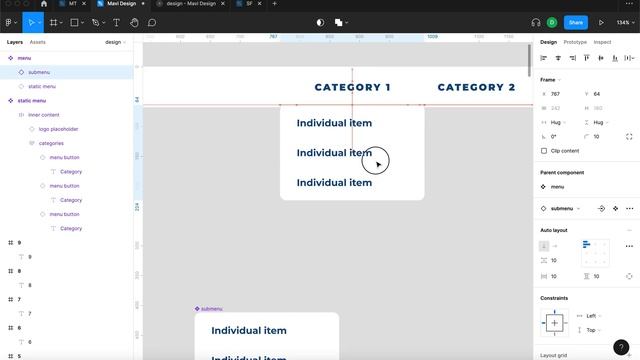Open auto layout advanced settings ellipsis
This screenshot has height=360, width=640.
(629, 246)
